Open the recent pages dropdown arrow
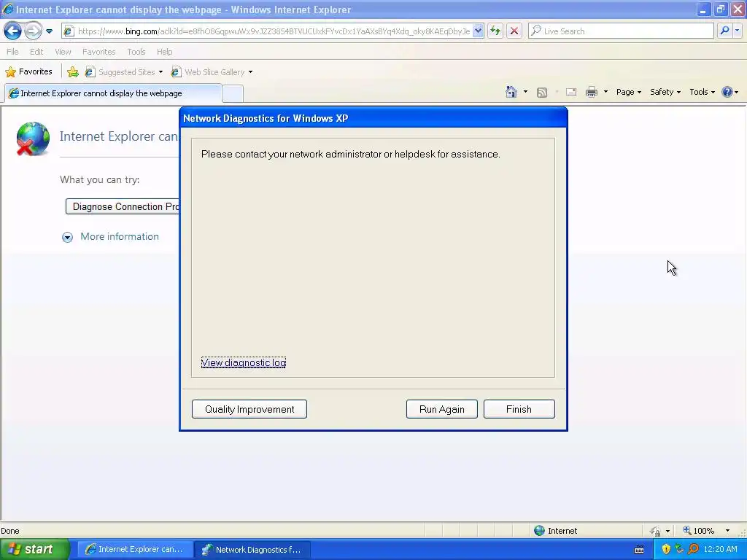The image size is (747, 560). point(49,31)
